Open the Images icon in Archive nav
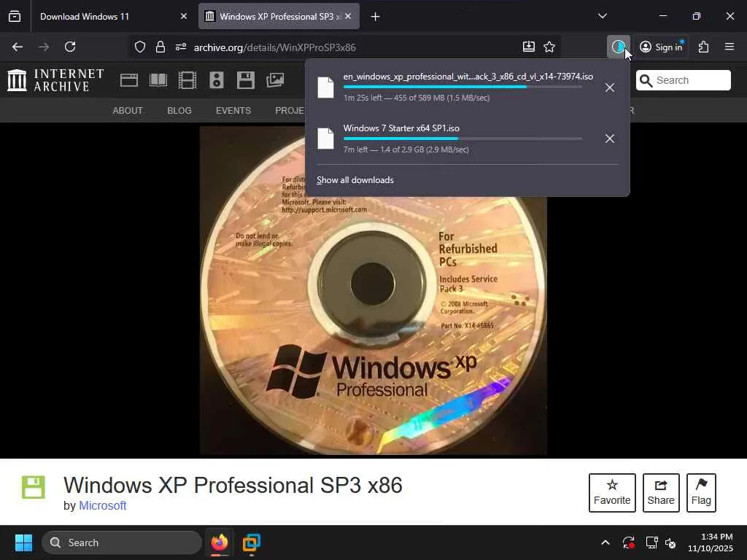This screenshot has width=747, height=560. click(x=275, y=80)
